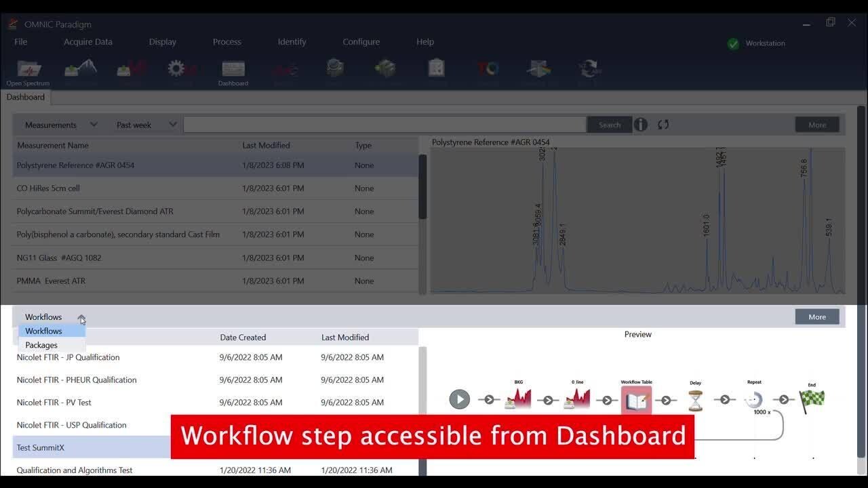Select the Repeat workflow step icon
This screenshot has width=868, height=488.
pos(754,399)
